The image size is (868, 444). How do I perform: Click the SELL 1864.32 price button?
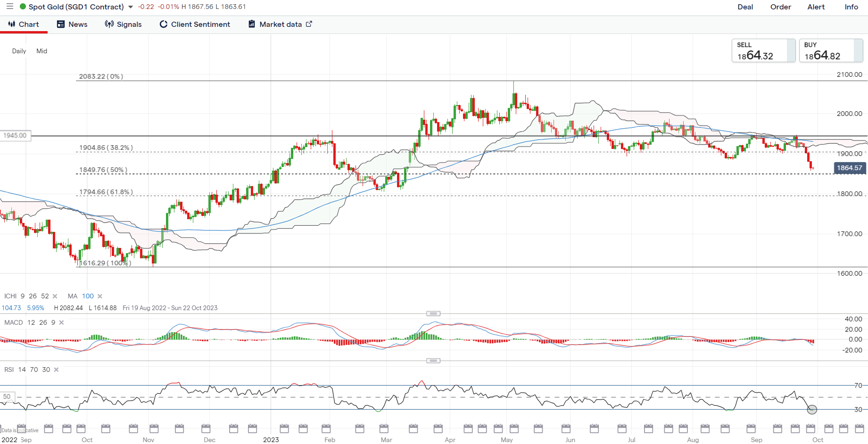point(763,50)
